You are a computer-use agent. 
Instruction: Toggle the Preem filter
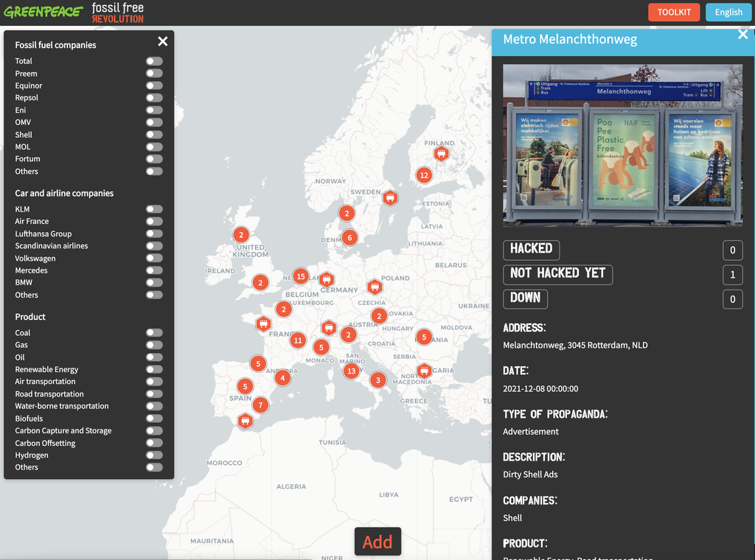154,74
